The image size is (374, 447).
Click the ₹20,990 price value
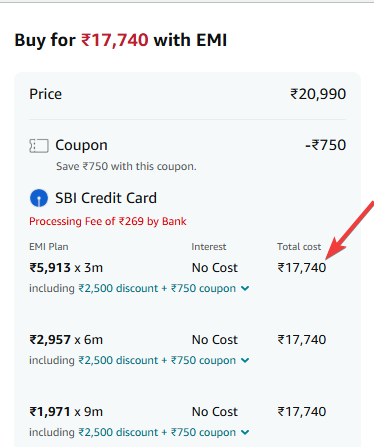[318, 94]
